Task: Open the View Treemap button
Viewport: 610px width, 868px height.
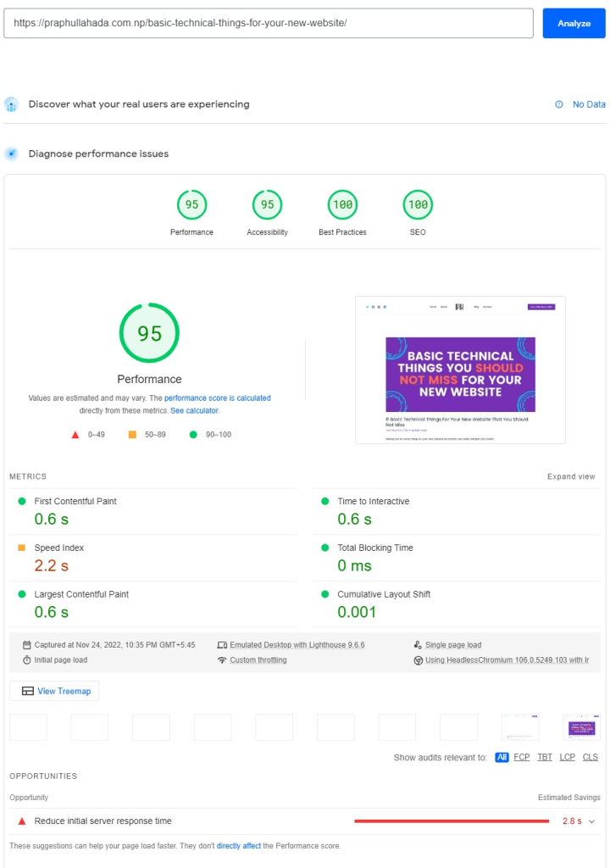Action: click(x=54, y=691)
